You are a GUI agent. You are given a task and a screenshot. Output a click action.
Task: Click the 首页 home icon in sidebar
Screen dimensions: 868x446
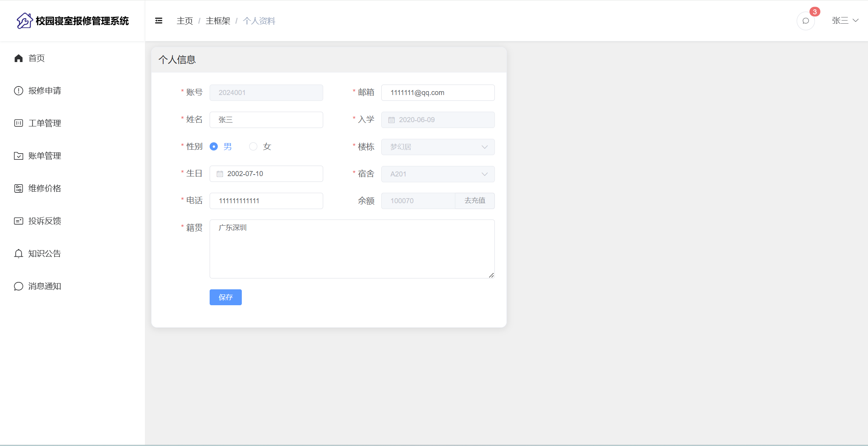coord(19,58)
